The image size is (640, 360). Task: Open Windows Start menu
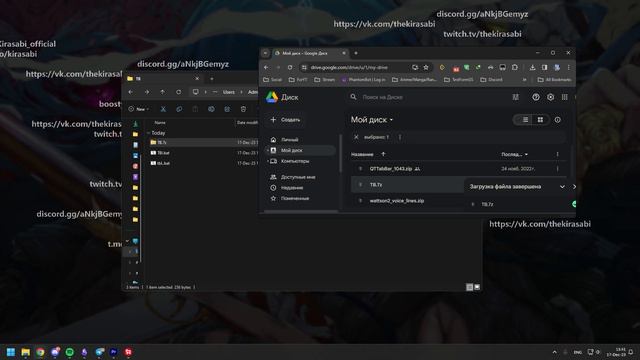[11, 352]
